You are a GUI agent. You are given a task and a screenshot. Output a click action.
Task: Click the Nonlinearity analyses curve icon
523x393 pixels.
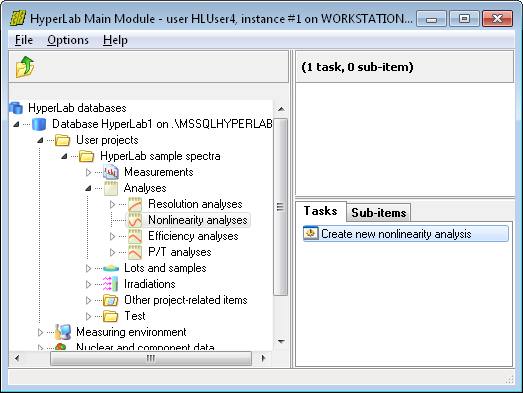click(x=135, y=220)
